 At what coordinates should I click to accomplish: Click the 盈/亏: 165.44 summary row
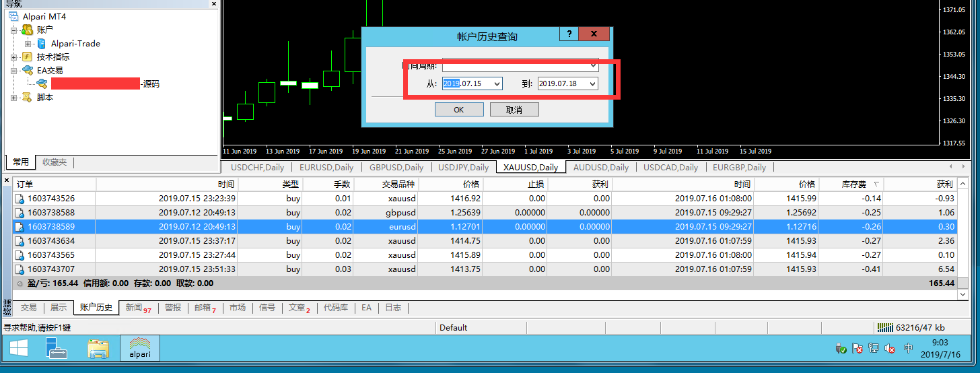click(x=484, y=283)
